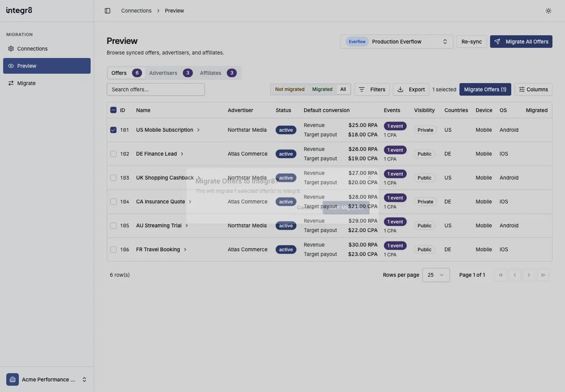The width and height of the screenshot is (565, 392).
Task: Open the Acme Performance organization switcher
Action: 47,379
